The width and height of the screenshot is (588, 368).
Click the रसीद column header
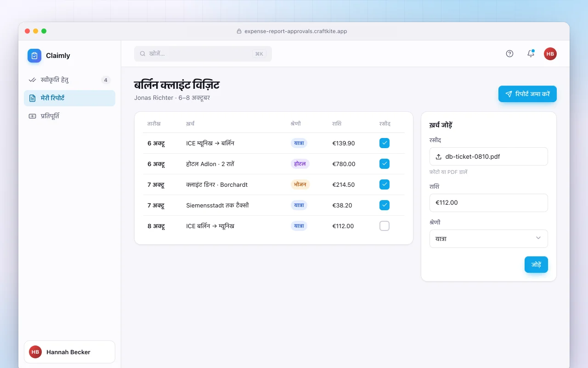[385, 124]
